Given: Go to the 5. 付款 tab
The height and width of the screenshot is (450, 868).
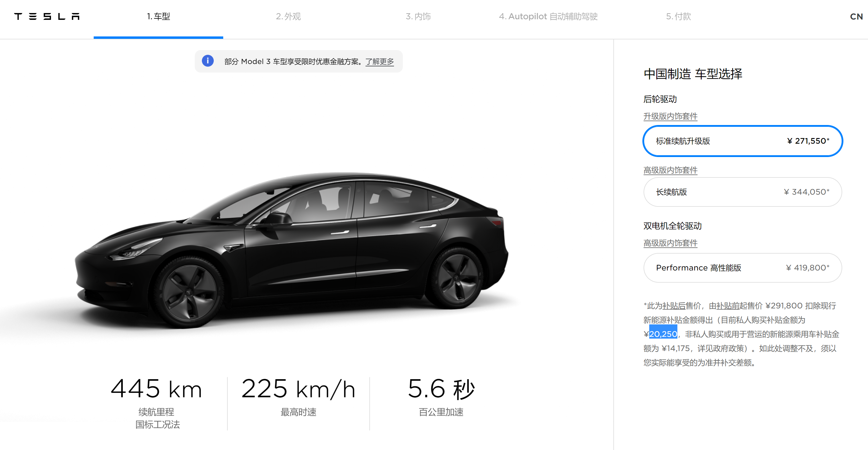Looking at the screenshot, I should coord(678,17).
